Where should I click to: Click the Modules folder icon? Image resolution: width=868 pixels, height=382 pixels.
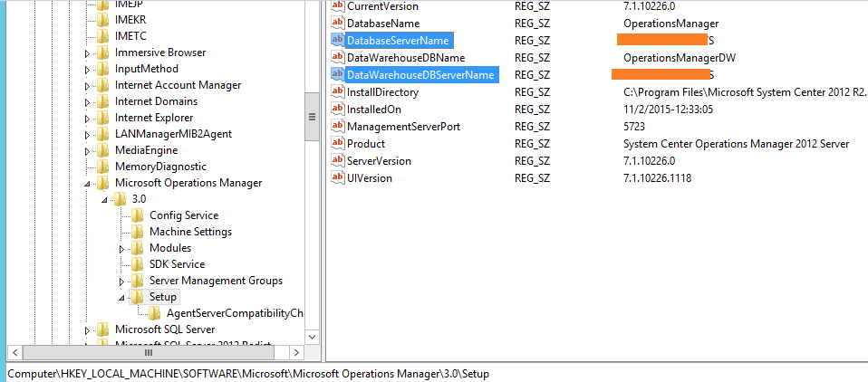[138, 248]
